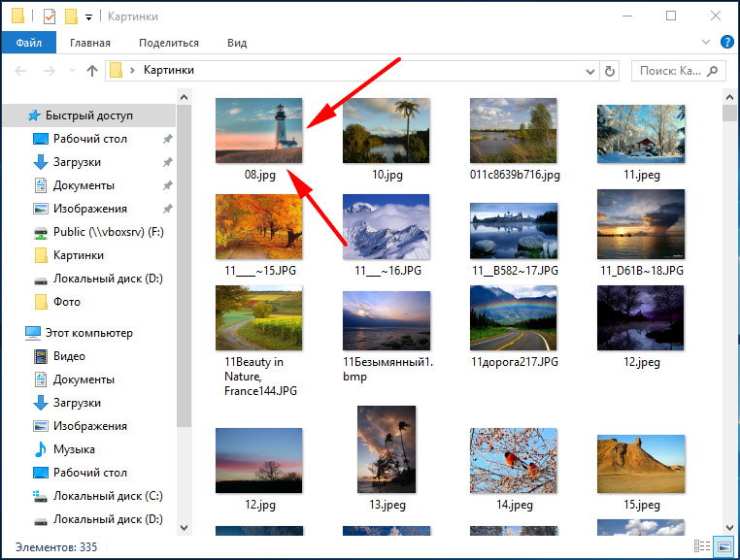Click the search magnifier icon
The width and height of the screenshot is (740, 560).
713,71
